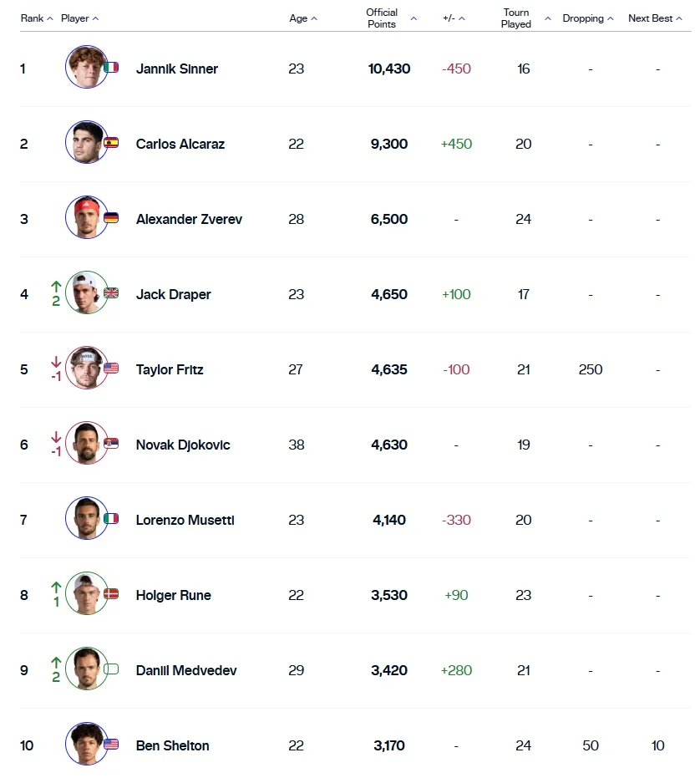Go to Daniil Medvedev's name link

[x=186, y=670]
